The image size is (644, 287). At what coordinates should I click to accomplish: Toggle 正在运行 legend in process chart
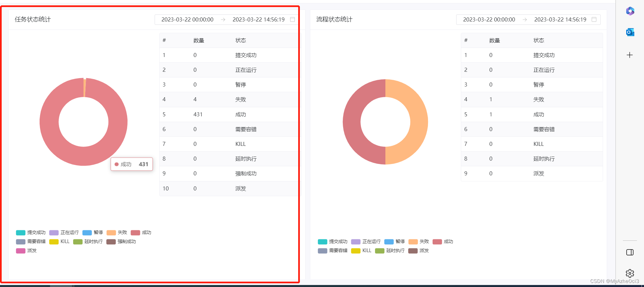(366, 241)
